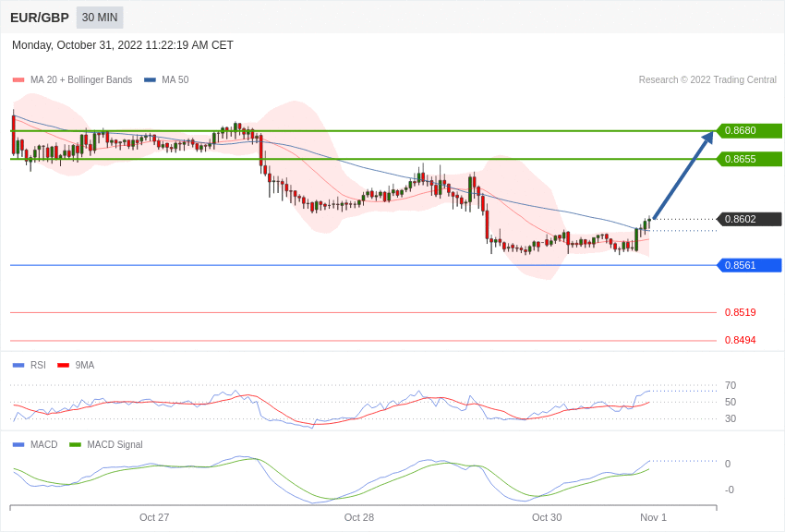Image resolution: width=785 pixels, height=532 pixels.
Task: Click the MA 20 + Bollinger Bands label
Action: (81, 79)
